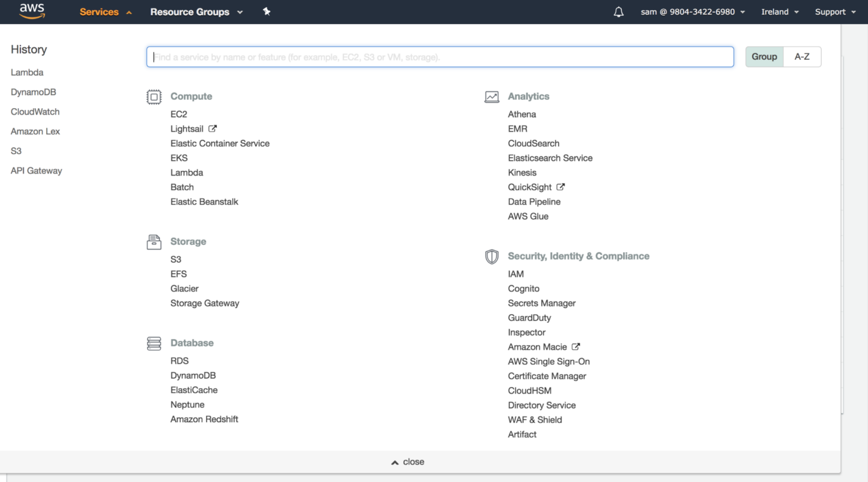Screen dimensions: 868x482
Task: Click the Compute category chip icon
Action: (x=154, y=97)
